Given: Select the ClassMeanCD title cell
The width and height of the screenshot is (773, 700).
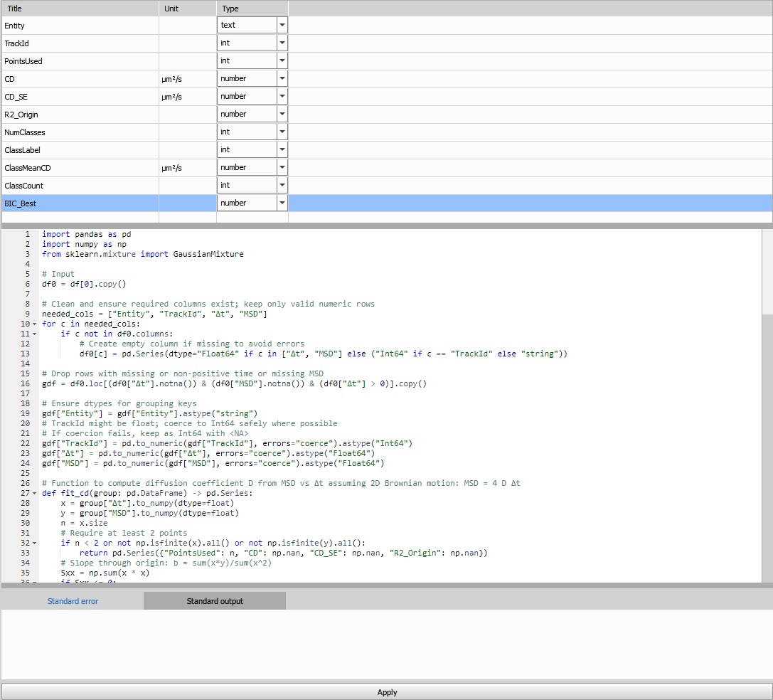Looking at the screenshot, I should (x=80, y=168).
